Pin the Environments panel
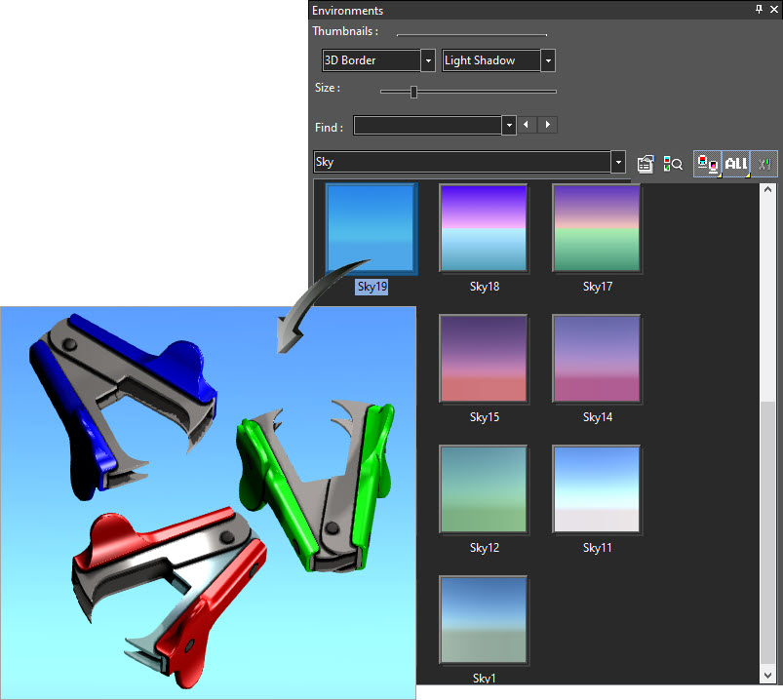 point(759,9)
